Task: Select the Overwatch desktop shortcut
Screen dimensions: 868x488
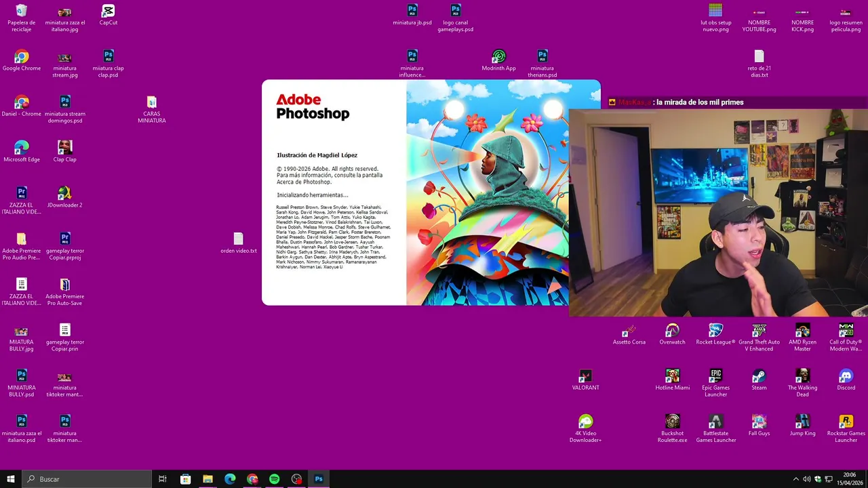Action: pos(673,334)
